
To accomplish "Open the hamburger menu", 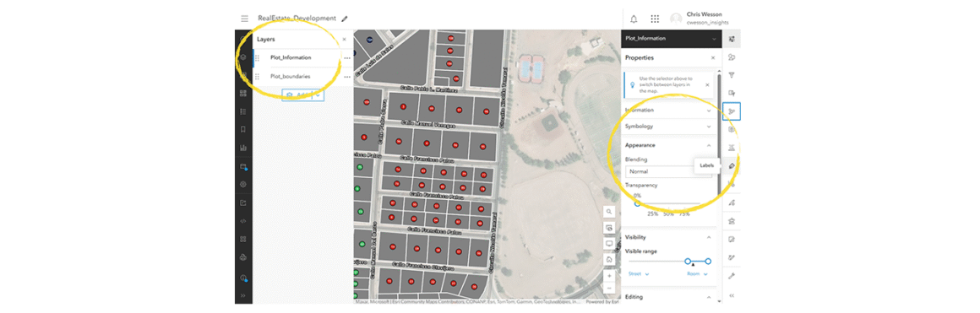I will (x=244, y=19).
